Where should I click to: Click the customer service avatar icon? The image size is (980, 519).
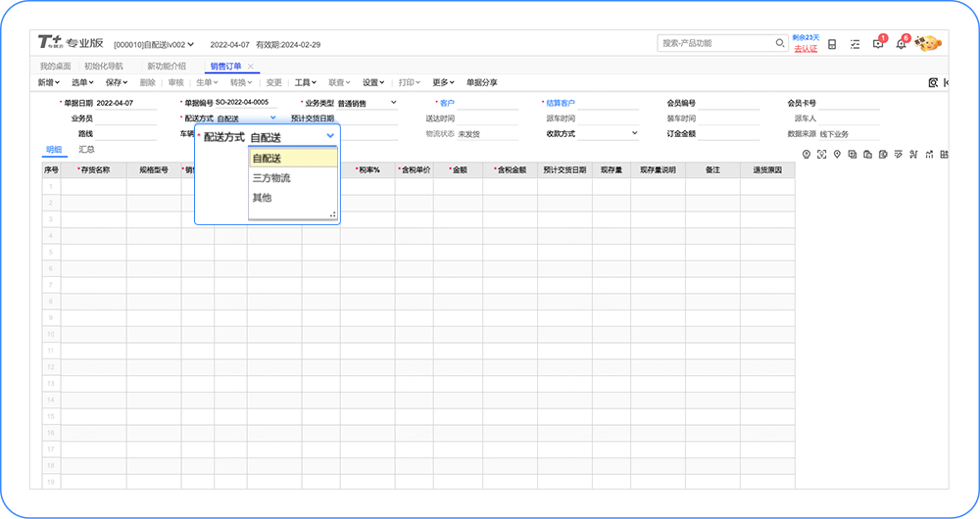click(928, 43)
